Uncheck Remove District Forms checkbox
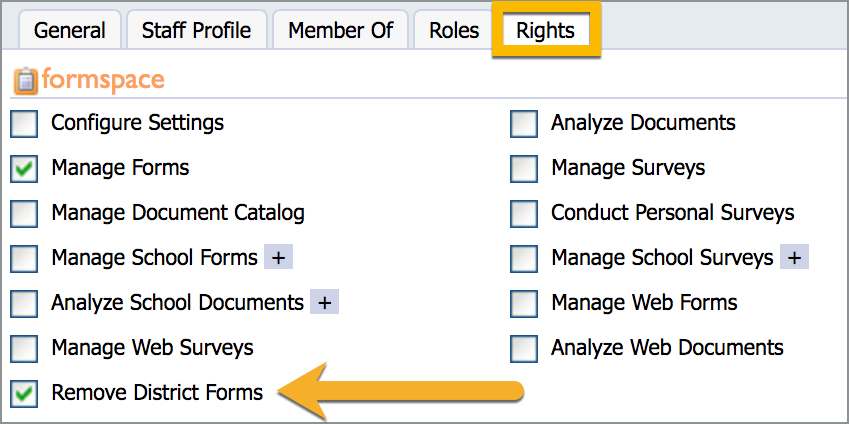 [x=24, y=393]
